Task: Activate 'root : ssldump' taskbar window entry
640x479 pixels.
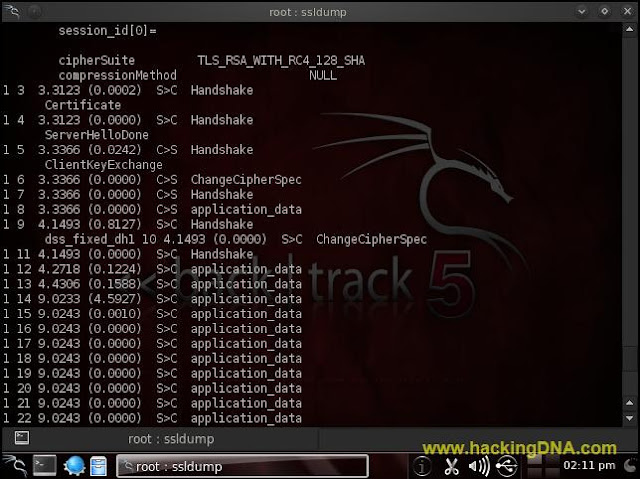Action: 242,466
